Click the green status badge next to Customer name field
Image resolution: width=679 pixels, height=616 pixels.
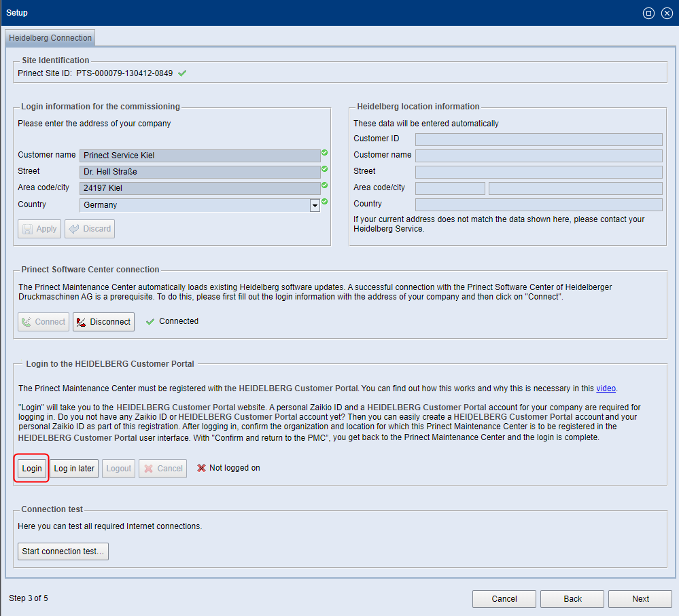[x=324, y=151]
